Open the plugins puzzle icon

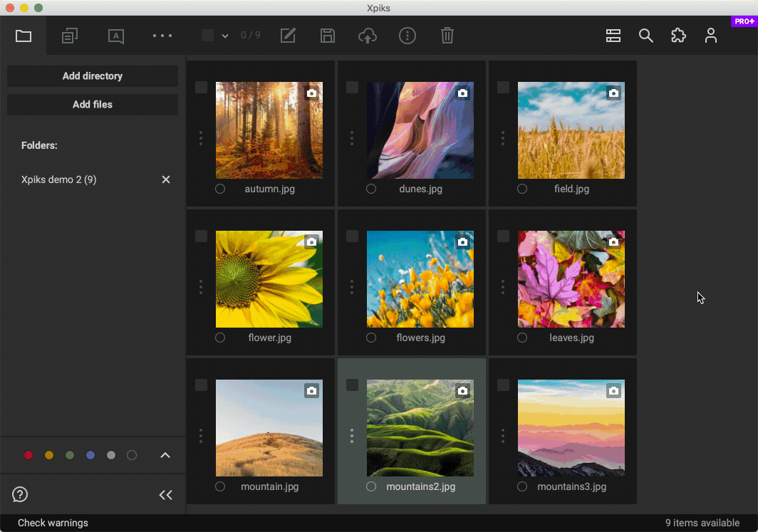pyautogui.click(x=678, y=36)
